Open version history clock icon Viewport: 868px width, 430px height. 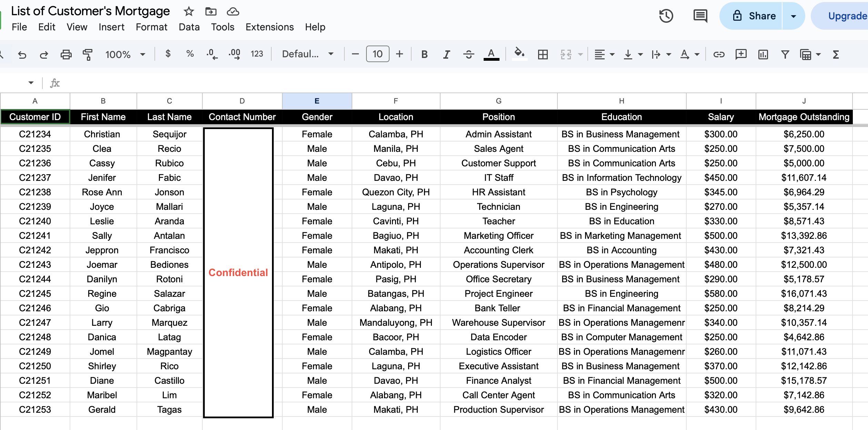click(x=666, y=16)
